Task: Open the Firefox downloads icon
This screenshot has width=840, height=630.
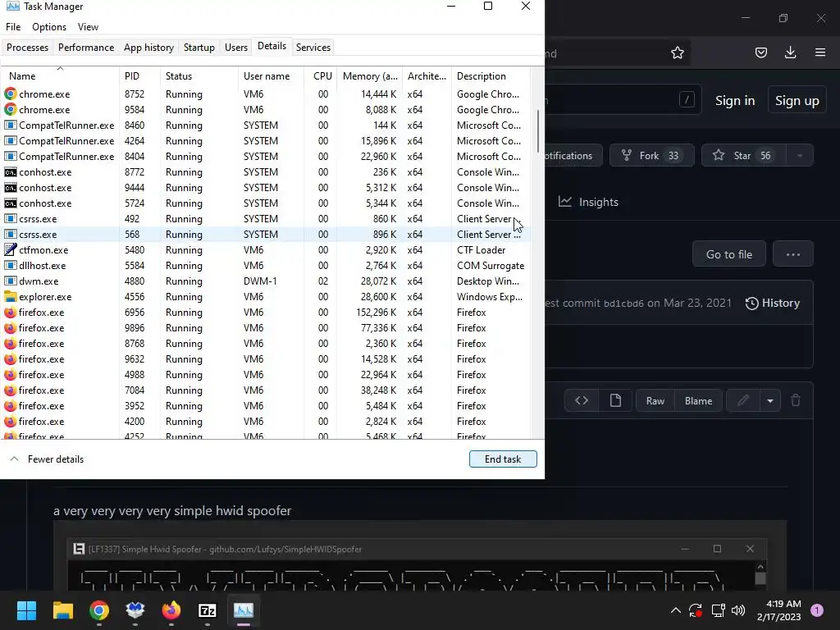Action: click(x=790, y=52)
